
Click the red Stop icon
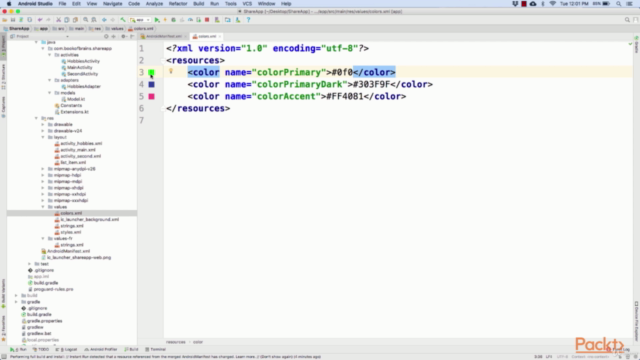tap(207, 20)
